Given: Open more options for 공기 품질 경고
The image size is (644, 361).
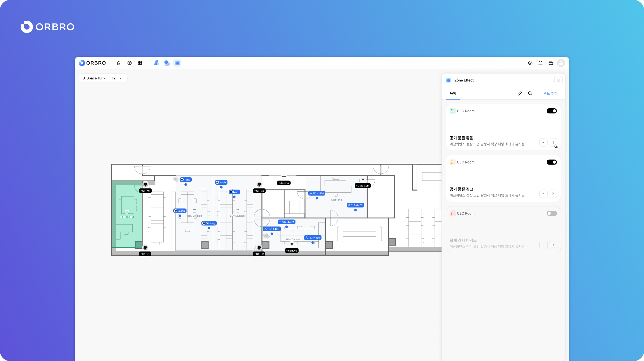Looking at the screenshot, I should tap(543, 194).
